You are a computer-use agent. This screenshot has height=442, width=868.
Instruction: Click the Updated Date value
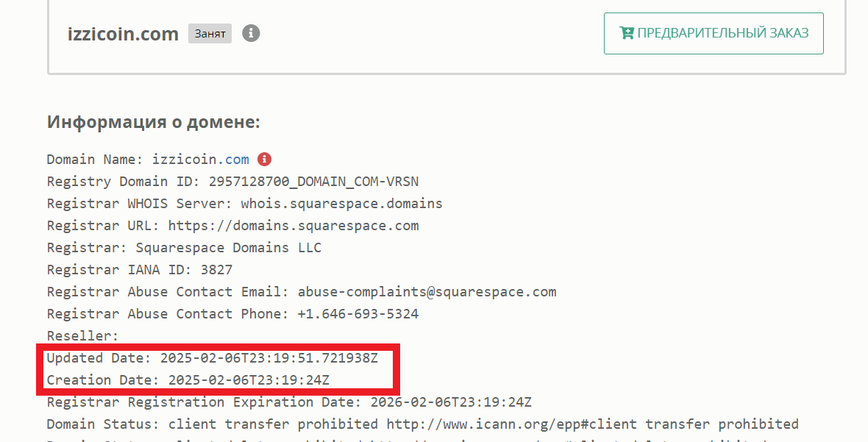click(x=269, y=358)
